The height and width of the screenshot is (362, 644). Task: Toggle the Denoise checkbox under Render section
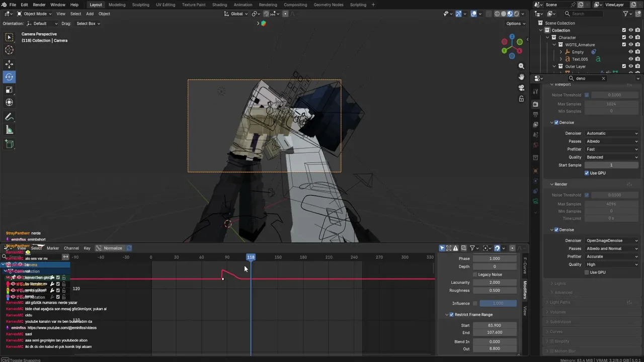(x=556, y=230)
